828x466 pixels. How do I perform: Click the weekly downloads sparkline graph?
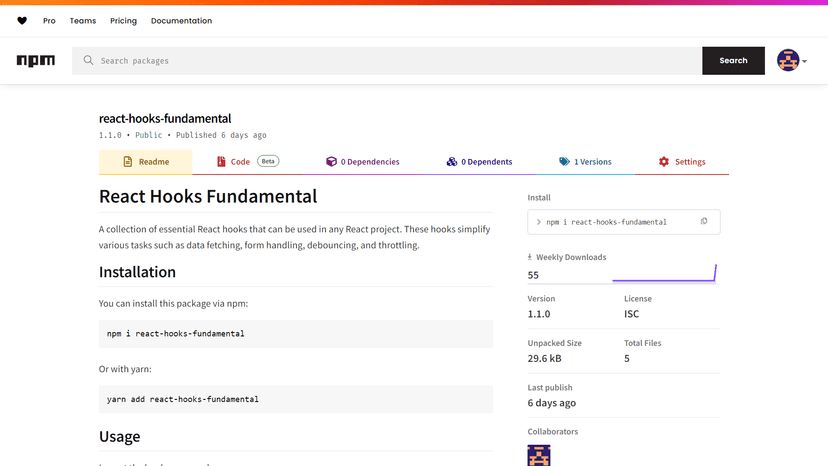(664, 274)
